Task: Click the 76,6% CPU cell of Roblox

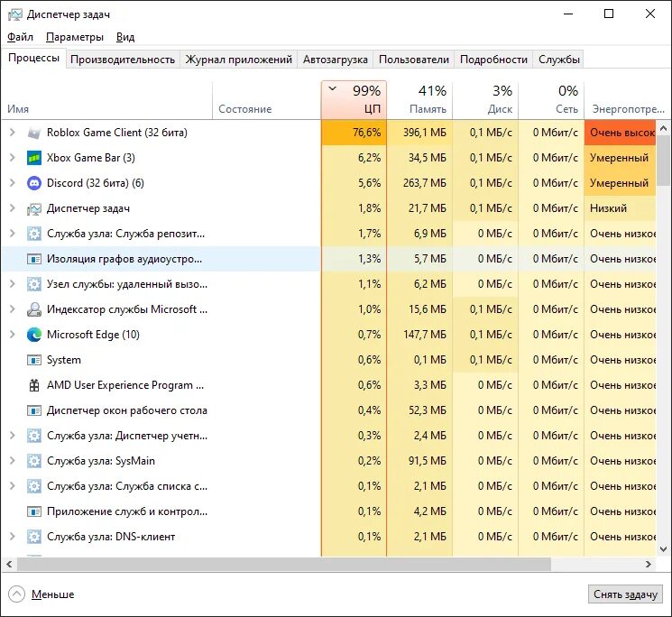Action: [x=354, y=133]
